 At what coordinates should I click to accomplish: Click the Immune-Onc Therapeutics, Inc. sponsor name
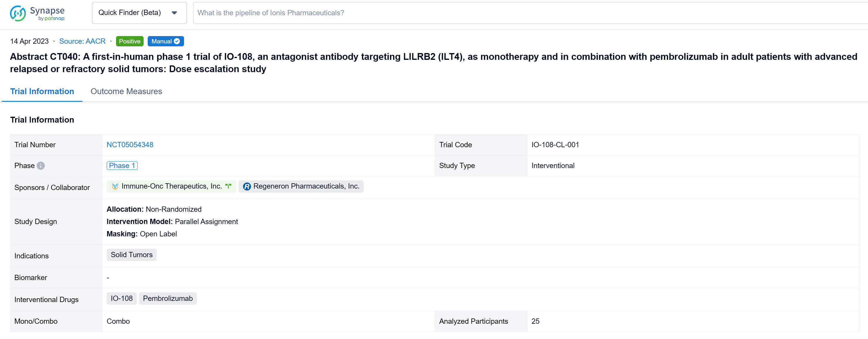pos(171,186)
